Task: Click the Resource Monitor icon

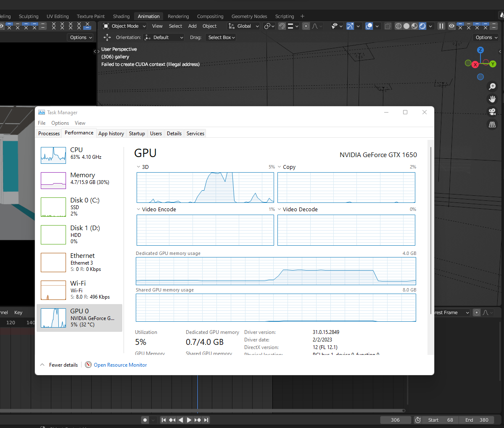Action: (88, 365)
